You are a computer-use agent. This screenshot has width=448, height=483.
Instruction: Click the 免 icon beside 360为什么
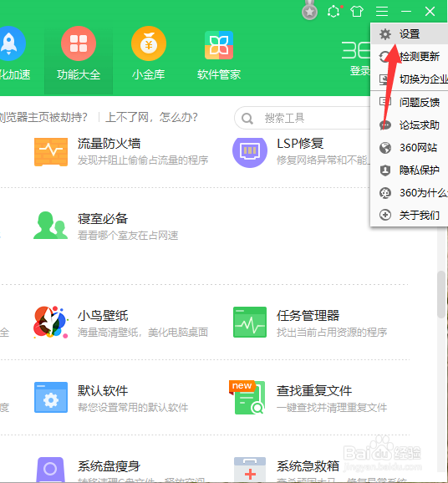click(385, 193)
